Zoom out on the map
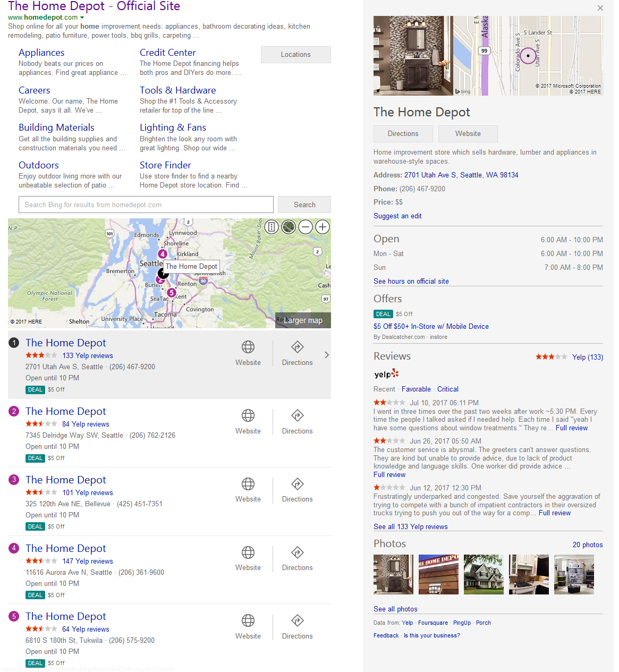The image size is (619, 672). pyautogui.click(x=306, y=227)
